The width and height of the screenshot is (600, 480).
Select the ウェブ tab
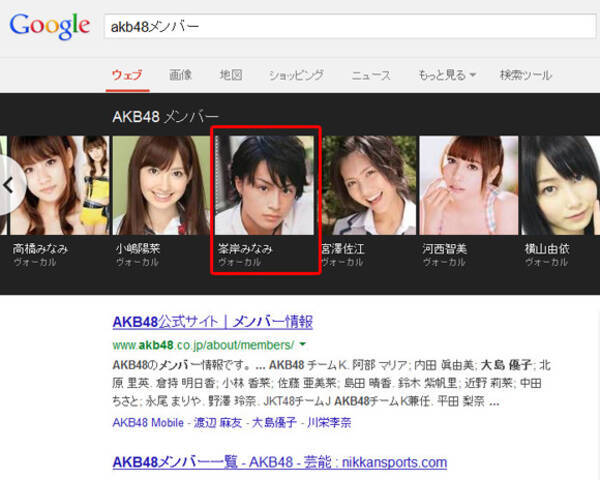(127, 75)
